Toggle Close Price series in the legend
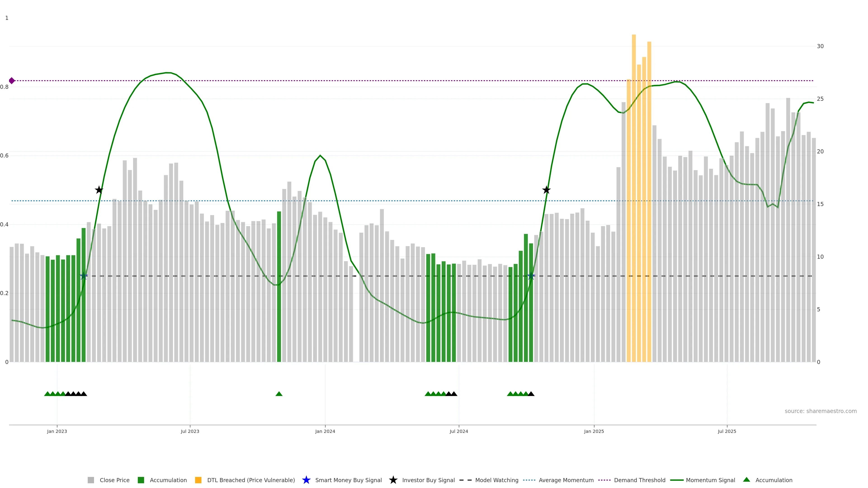Image resolution: width=868 pixels, height=488 pixels. tap(114, 480)
